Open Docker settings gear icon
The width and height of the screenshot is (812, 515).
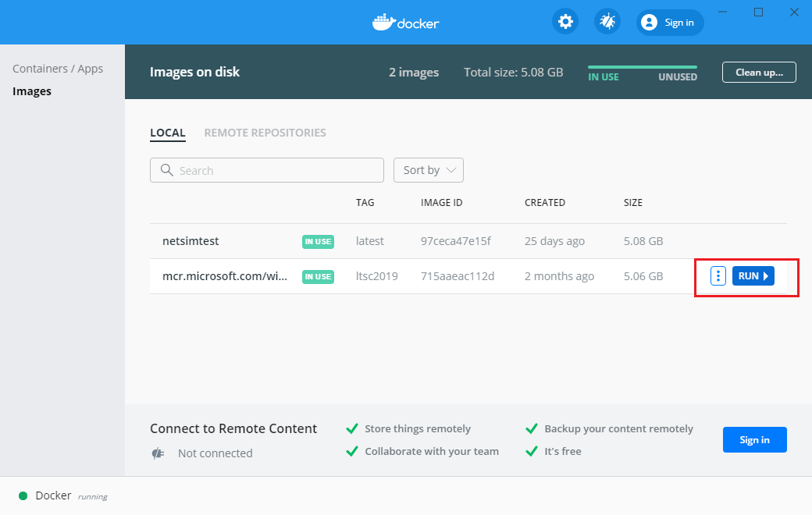pos(565,22)
